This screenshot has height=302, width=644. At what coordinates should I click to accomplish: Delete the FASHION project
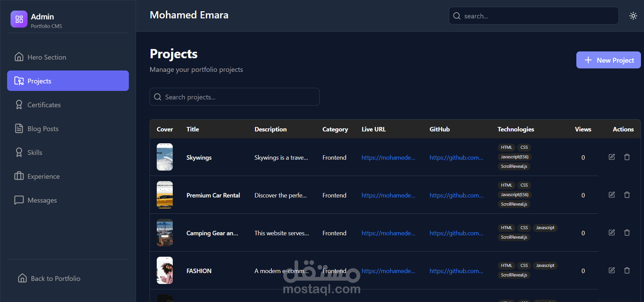(627, 270)
